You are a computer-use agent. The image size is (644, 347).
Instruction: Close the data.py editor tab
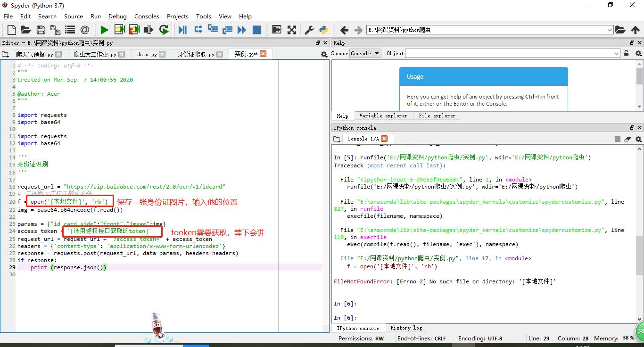point(163,54)
